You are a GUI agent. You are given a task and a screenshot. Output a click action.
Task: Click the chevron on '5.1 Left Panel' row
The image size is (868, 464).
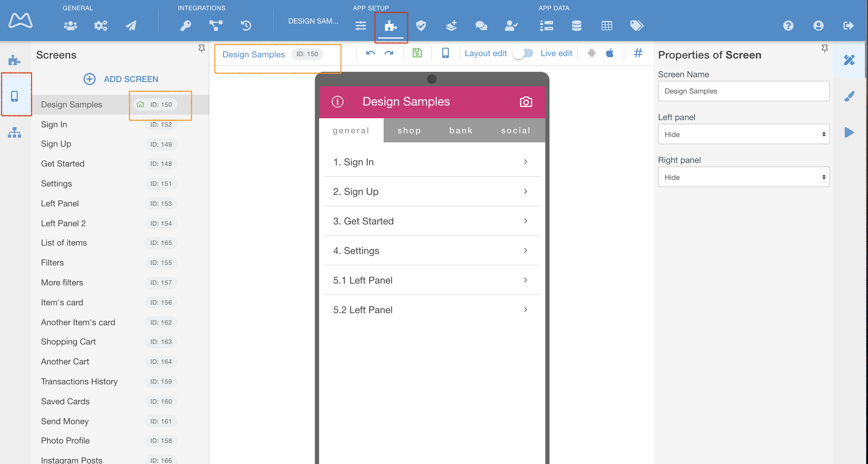526,280
